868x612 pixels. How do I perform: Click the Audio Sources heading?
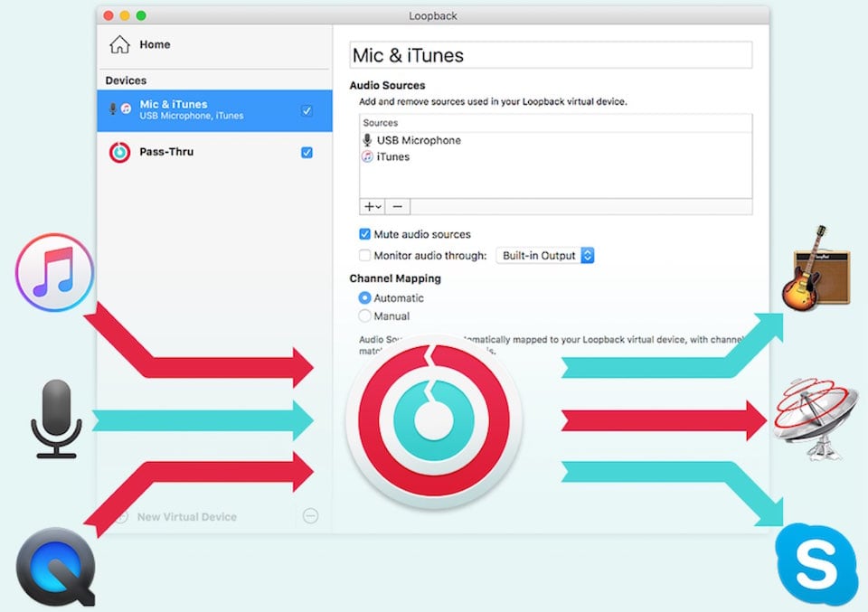point(388,85)
